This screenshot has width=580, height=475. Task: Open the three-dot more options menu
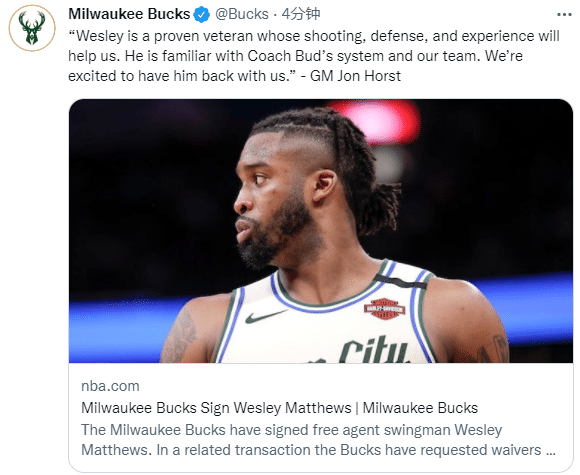[564, 14]
